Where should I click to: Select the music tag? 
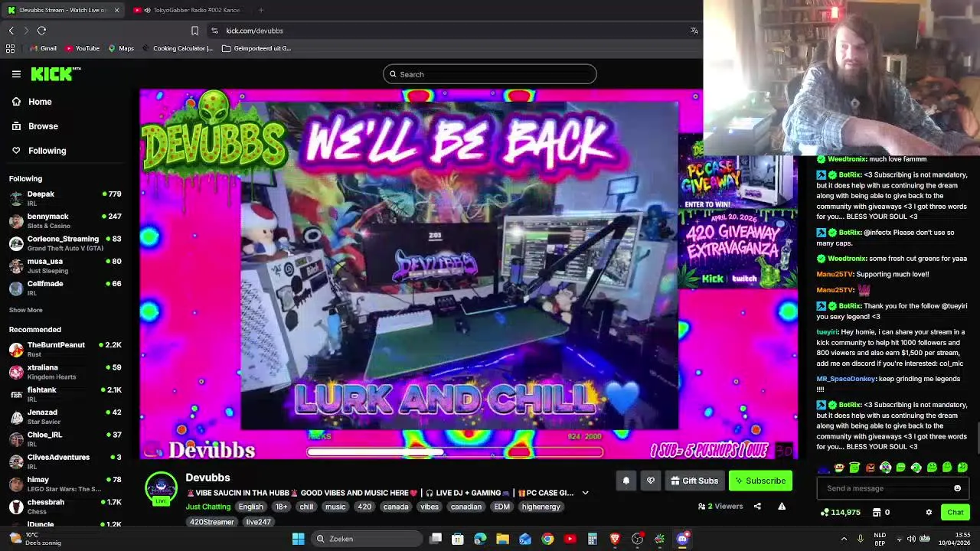point(335,507)
